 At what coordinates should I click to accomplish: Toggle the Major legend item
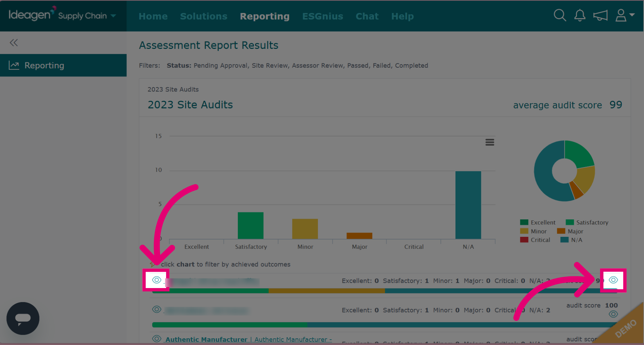click(x=570, y=231)
